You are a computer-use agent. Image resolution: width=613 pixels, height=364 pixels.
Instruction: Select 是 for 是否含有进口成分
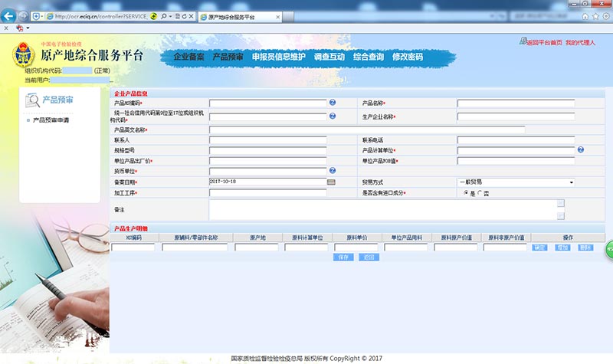pos(467,193)
